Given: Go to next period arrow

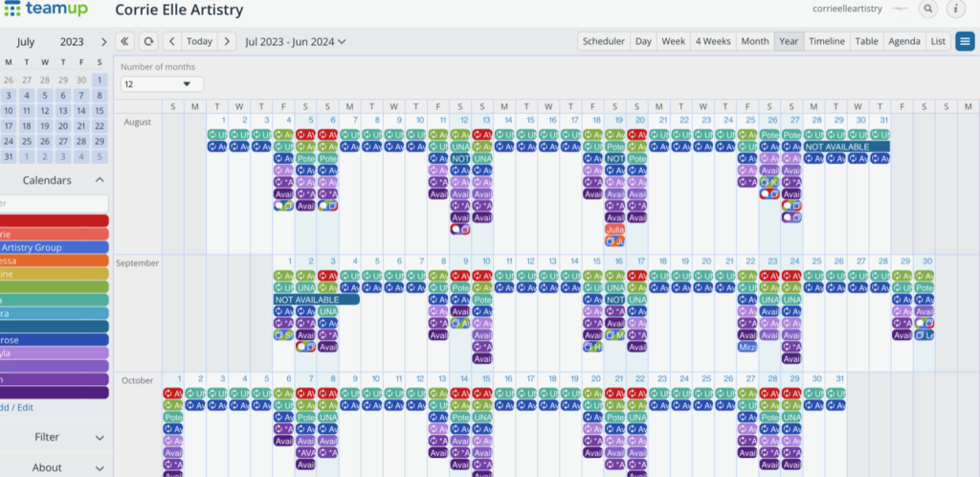Looking at the screenshot, I should [x=226, y=41].
